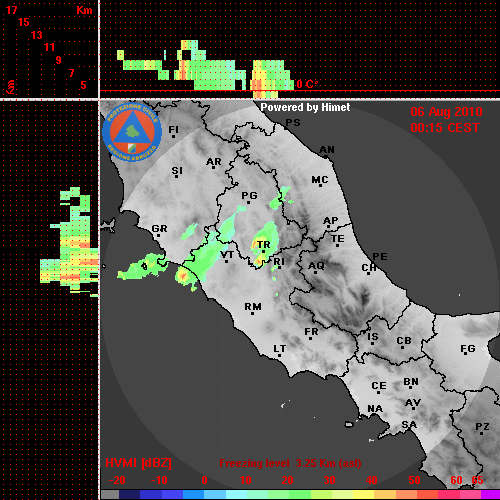This screenshot has width=500, height=500.
Task: Click the Protezione Civile Regione Abruzzo logo
Action: click(132, 132)
